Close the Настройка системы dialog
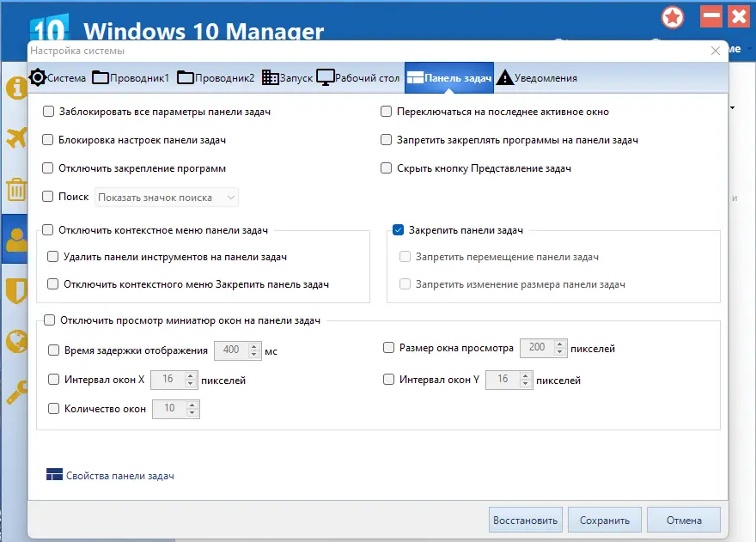 (x=716, y=51)
